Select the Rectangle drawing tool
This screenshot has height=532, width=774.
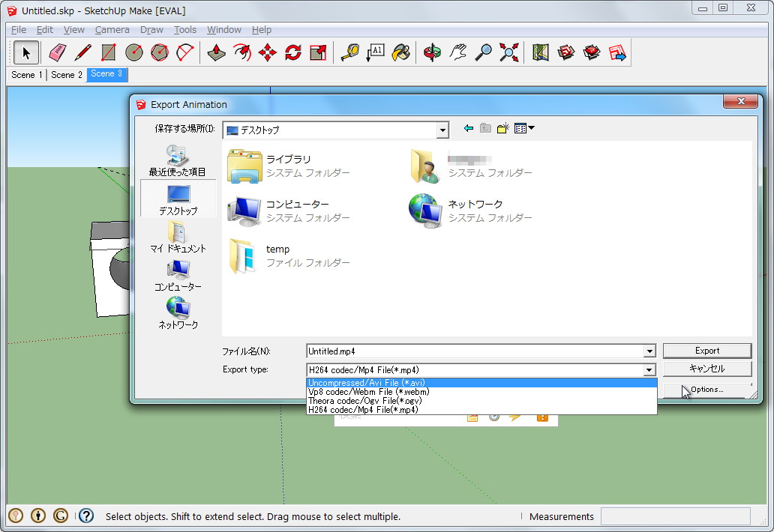108,52
